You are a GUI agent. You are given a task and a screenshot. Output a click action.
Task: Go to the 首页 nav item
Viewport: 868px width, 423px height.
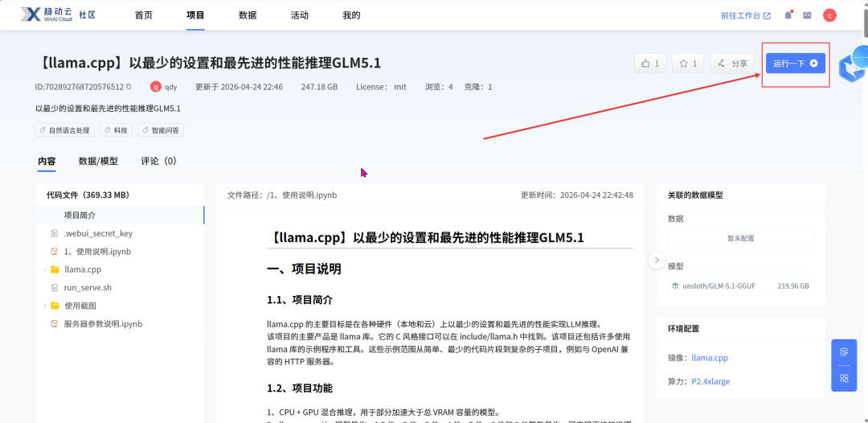(x=143, y=15)
